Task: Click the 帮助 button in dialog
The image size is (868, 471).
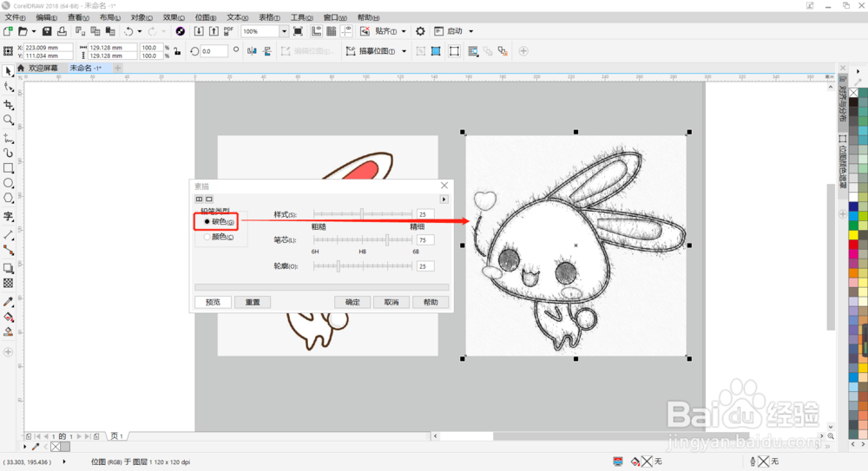Action: [431, 302]
